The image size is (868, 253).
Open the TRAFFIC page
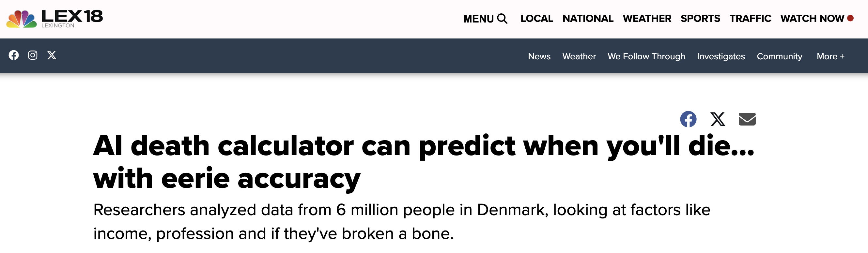750,19
